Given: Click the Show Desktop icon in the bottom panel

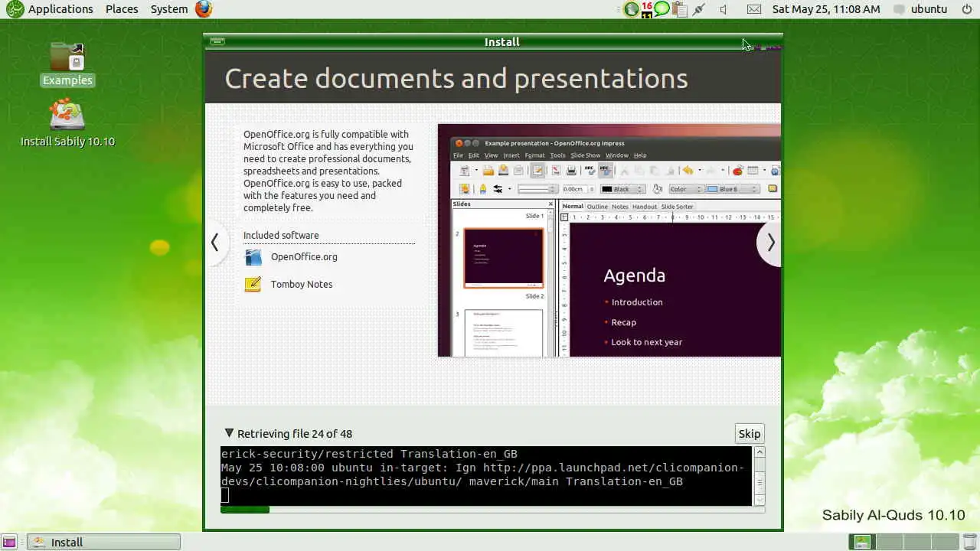Looking at the screenshot, I should coord(10,542).
